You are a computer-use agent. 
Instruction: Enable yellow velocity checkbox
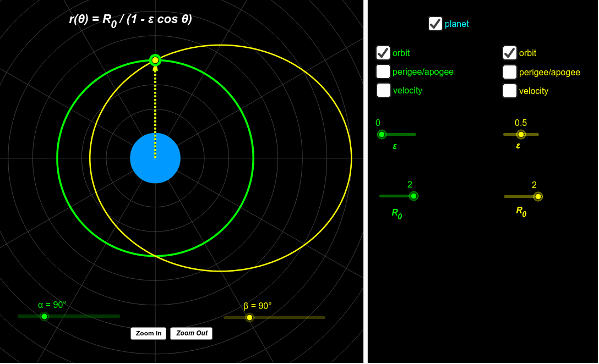(510, 90)
